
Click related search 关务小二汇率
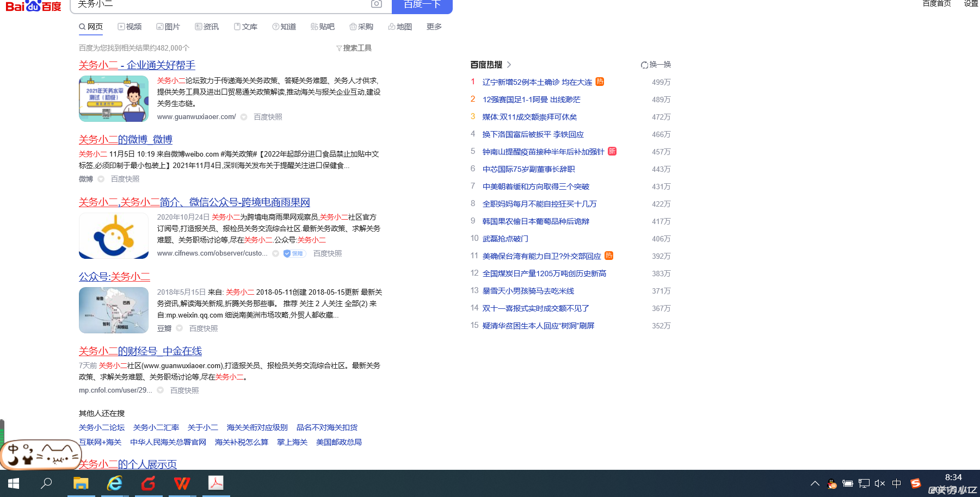(156, 427)
